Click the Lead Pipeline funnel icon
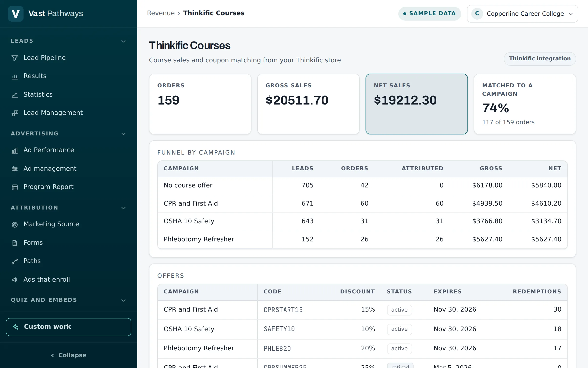This screenshot has height=368, width=588. pyautogui.click(x=15, y=58)
